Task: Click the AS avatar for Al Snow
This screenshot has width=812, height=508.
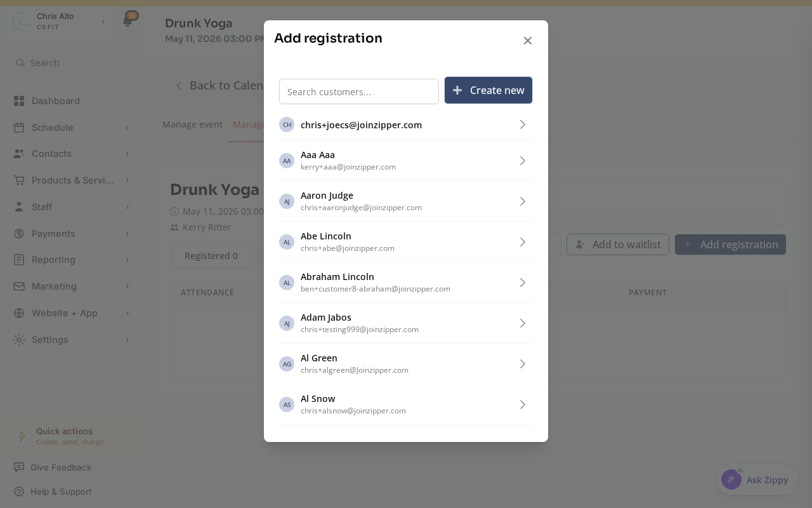Action: point(287,404)
